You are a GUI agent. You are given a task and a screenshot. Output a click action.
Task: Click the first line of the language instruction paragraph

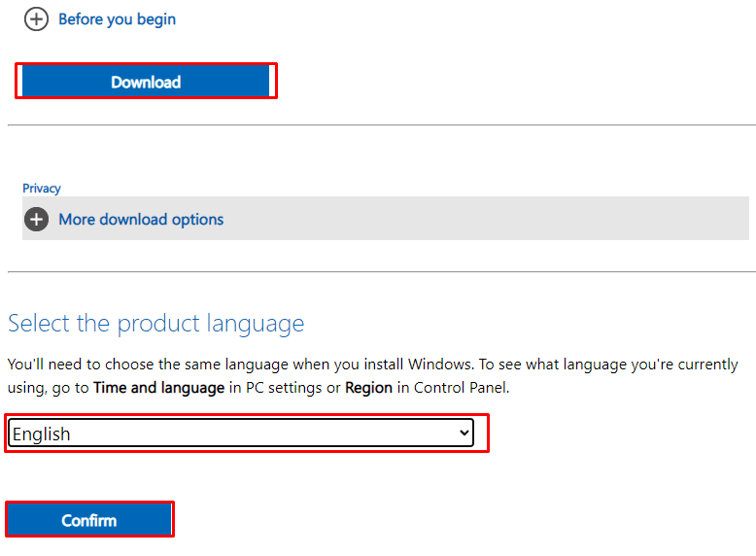pos(373,365)
